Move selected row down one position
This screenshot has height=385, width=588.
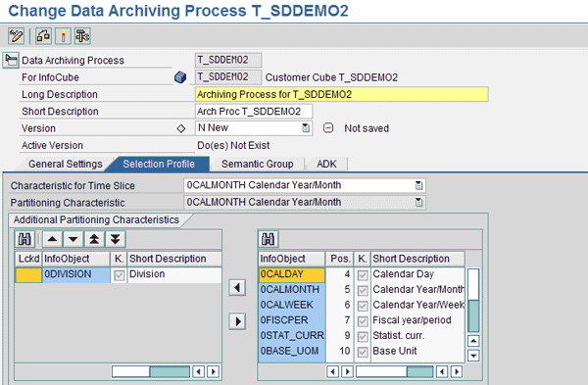click(73, 239)
